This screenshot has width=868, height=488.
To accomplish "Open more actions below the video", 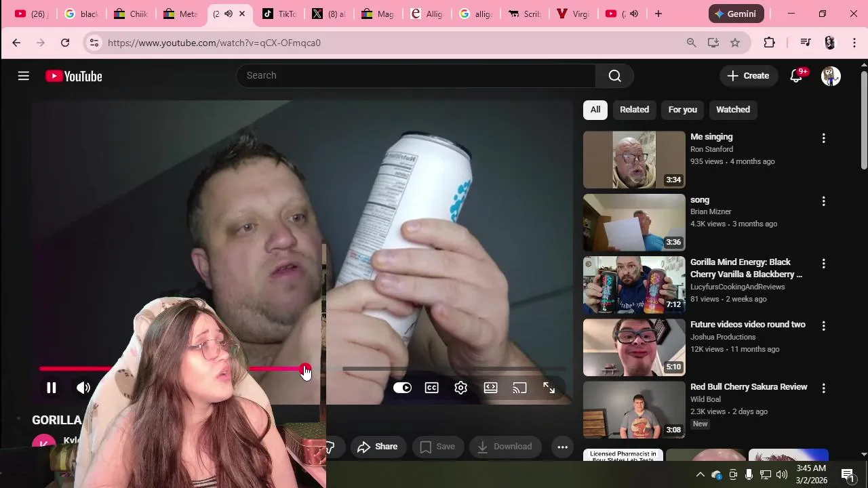I will point(562,447).
